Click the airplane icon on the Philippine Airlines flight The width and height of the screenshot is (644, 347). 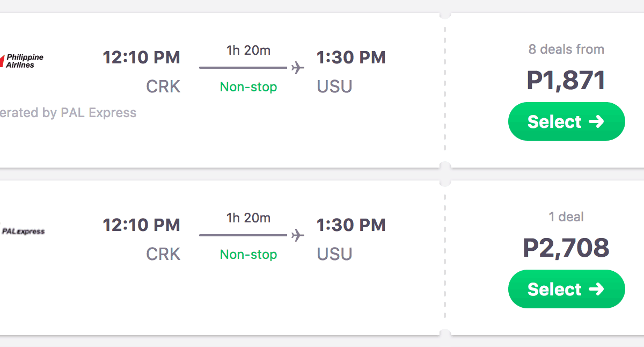click(x=297, y=68)
